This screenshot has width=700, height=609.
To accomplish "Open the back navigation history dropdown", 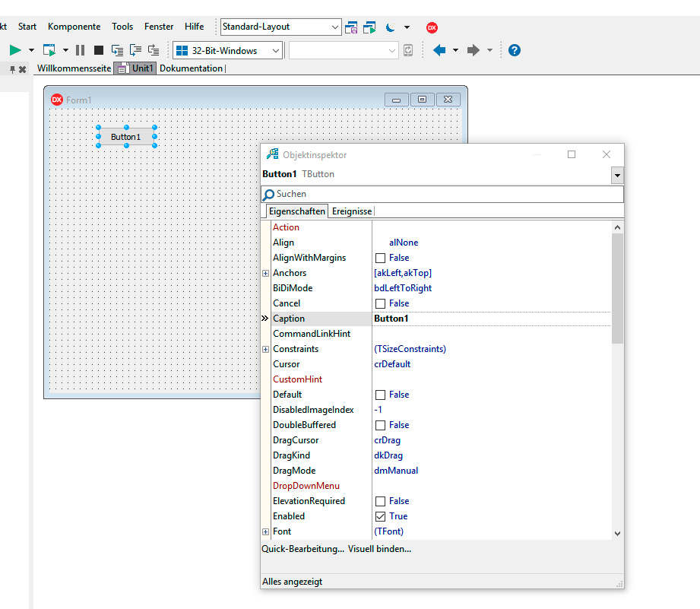I will click(455, 50).
